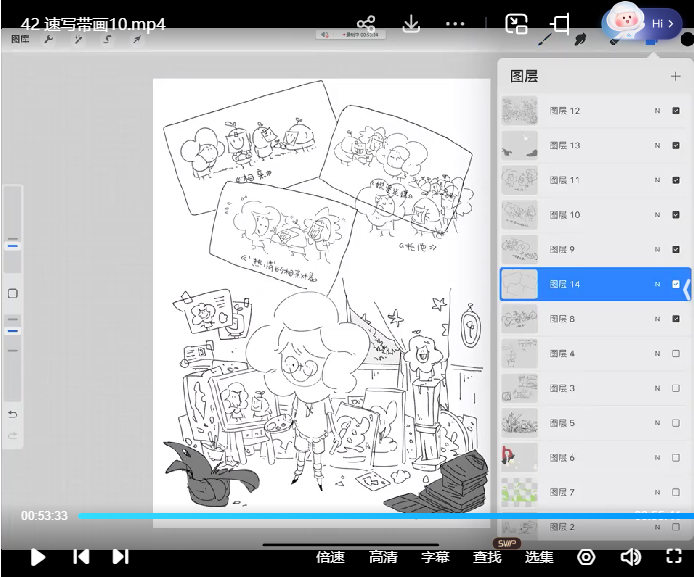Open picture-in-picture mode icon
This screenshot has width=694, height=577.
[516, 24]
